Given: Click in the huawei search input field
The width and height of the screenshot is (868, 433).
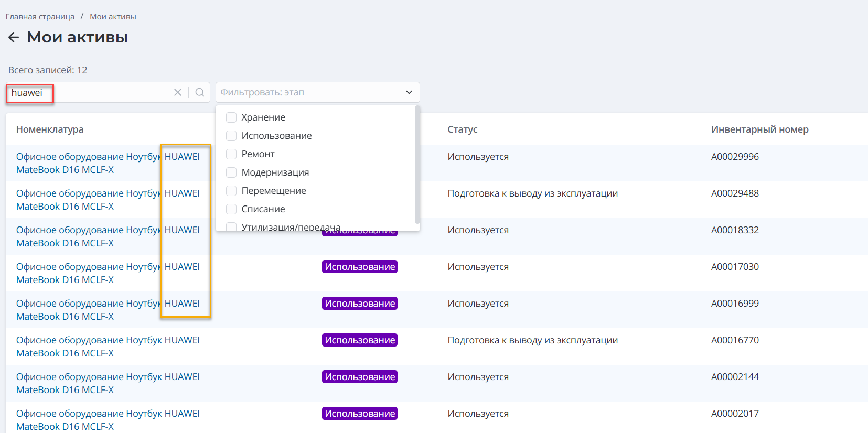Looking at the screenshot, I should (105, 93).
